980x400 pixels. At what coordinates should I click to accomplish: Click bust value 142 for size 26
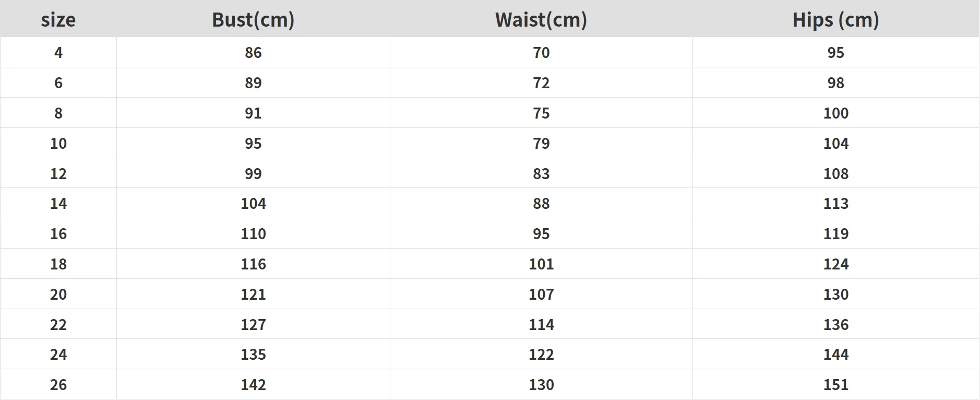[253, 385]
